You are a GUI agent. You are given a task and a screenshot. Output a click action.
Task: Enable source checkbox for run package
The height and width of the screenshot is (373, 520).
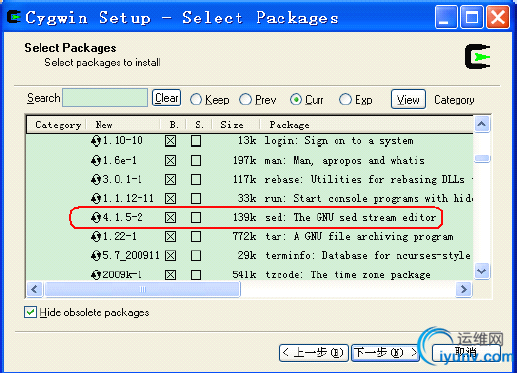196,199
